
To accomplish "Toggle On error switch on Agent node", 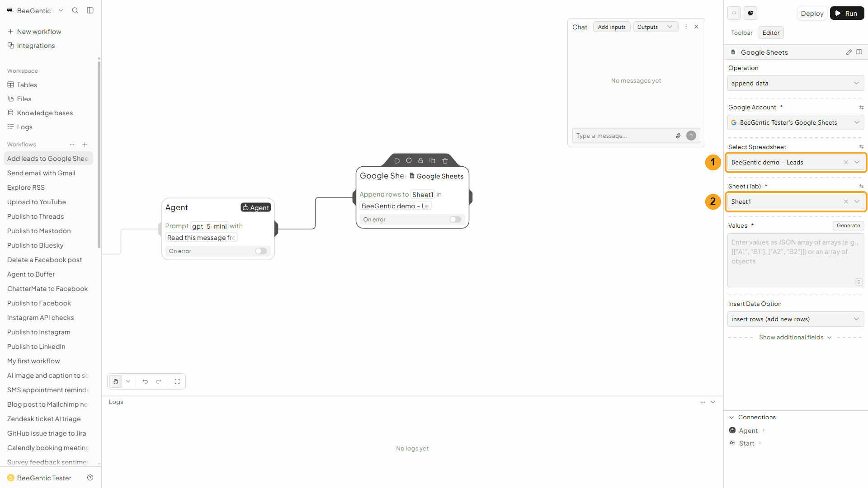I will pos(261,251).
